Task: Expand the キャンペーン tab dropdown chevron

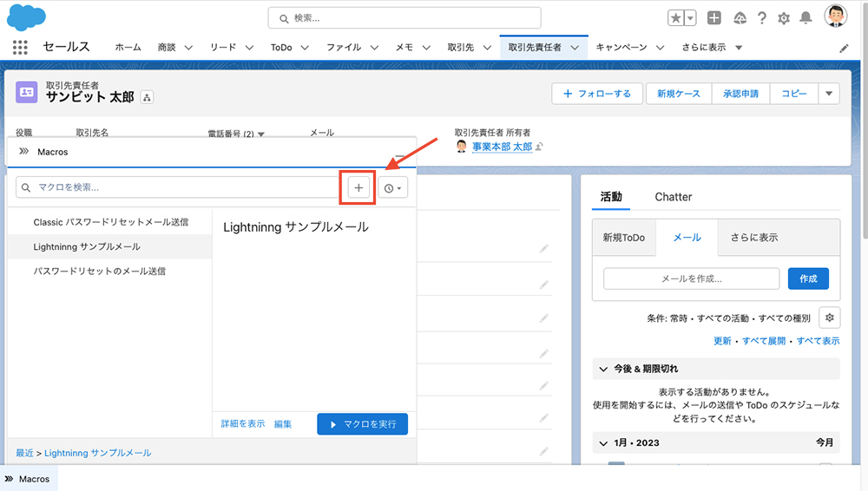Action: click(660, 48)
